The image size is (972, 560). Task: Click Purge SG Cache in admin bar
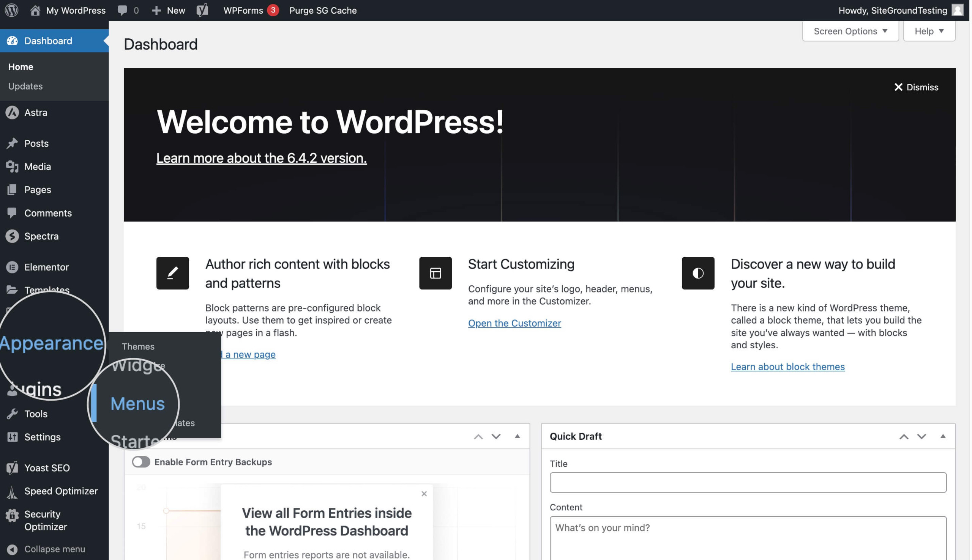(323, 10)
